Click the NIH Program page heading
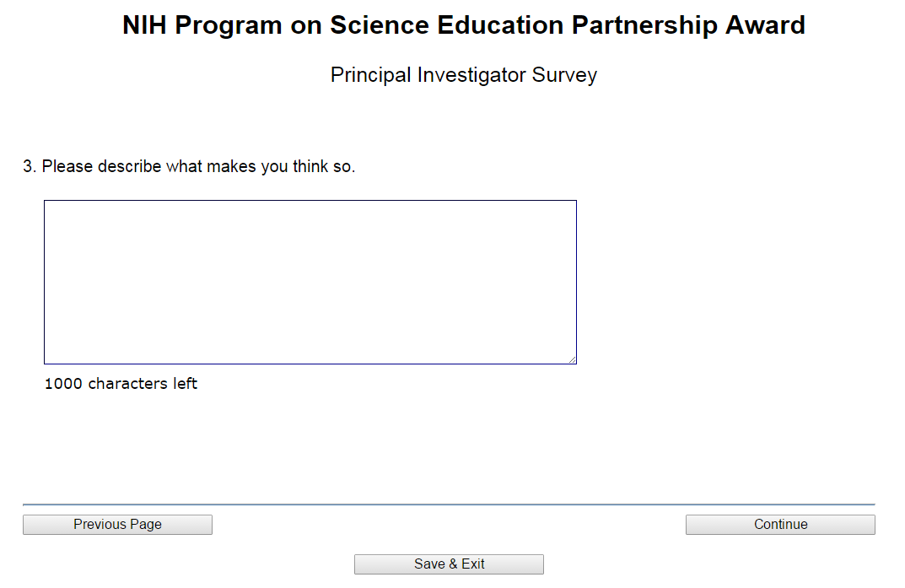905x588 pixels. click(463, 25)
